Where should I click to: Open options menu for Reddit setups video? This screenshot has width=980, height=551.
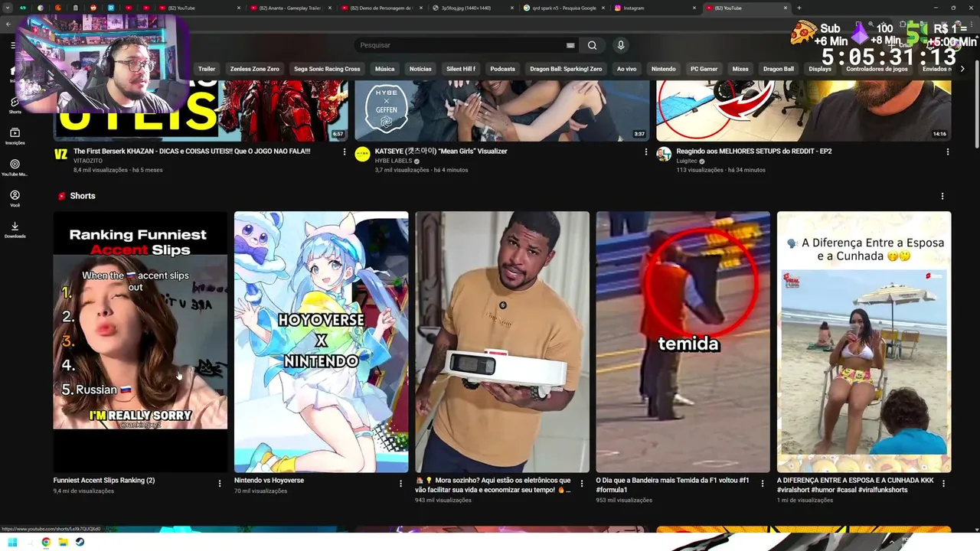point(947,152)
